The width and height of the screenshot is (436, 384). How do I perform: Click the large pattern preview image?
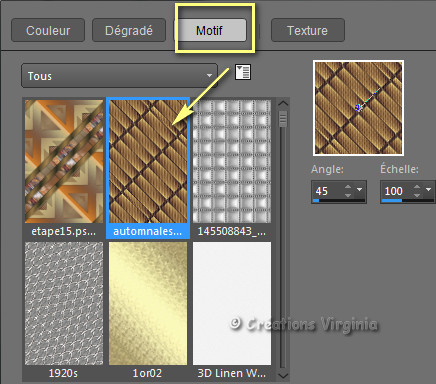pos(358,108)
